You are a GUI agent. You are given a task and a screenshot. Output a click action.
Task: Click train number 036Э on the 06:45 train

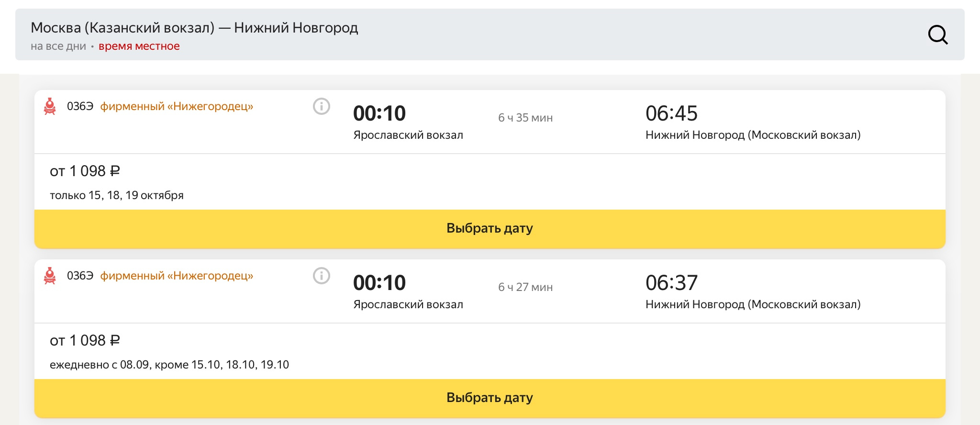[80, 106]
